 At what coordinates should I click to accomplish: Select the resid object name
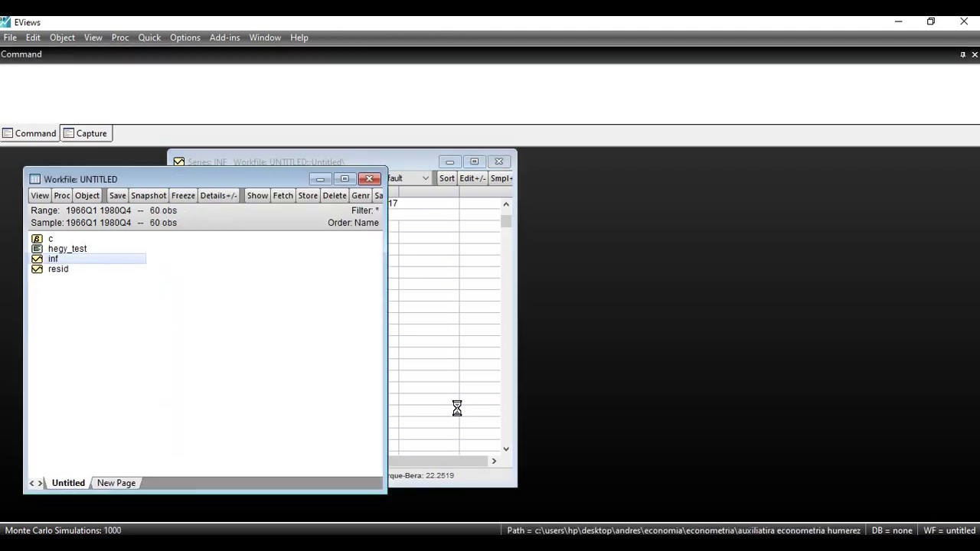pos(58,269)
